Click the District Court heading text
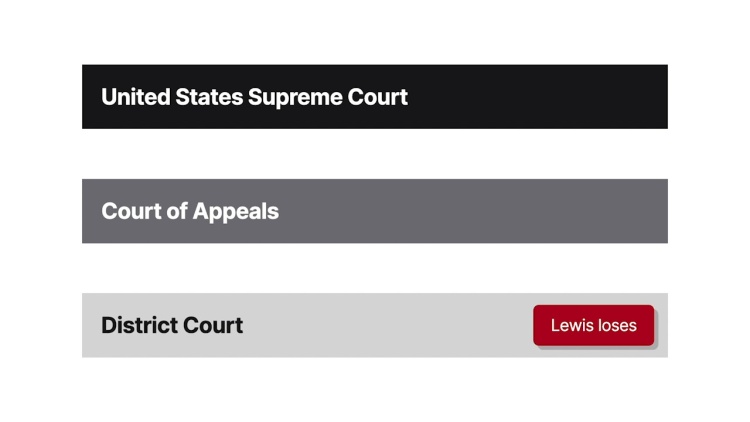The width and height of the screenshot is (750, 422). (172, 325)
